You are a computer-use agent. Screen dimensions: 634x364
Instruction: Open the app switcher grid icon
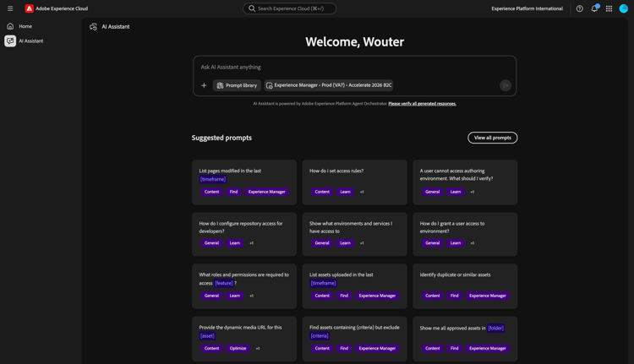pos(609,8)
